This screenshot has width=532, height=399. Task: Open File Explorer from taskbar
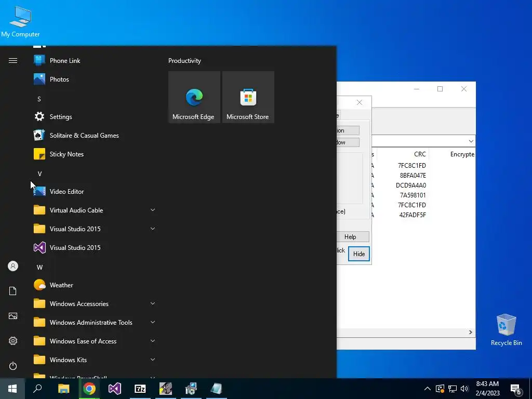[x=63, y=389]
